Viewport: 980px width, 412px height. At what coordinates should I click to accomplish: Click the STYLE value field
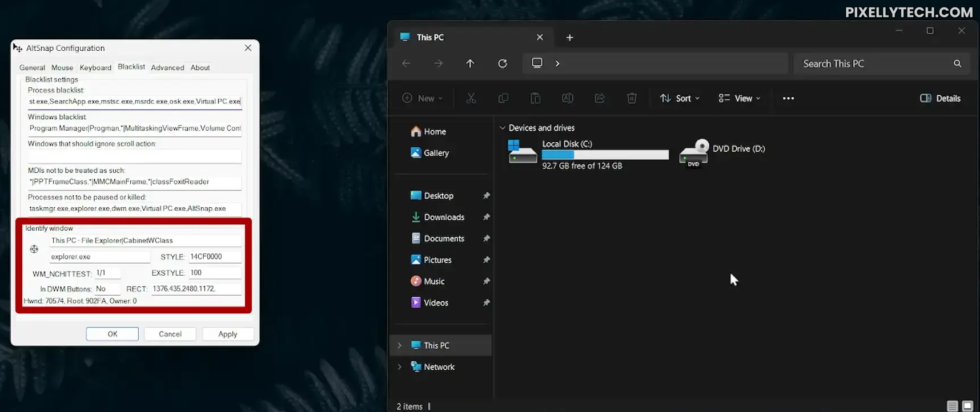(x=215, y=257)
